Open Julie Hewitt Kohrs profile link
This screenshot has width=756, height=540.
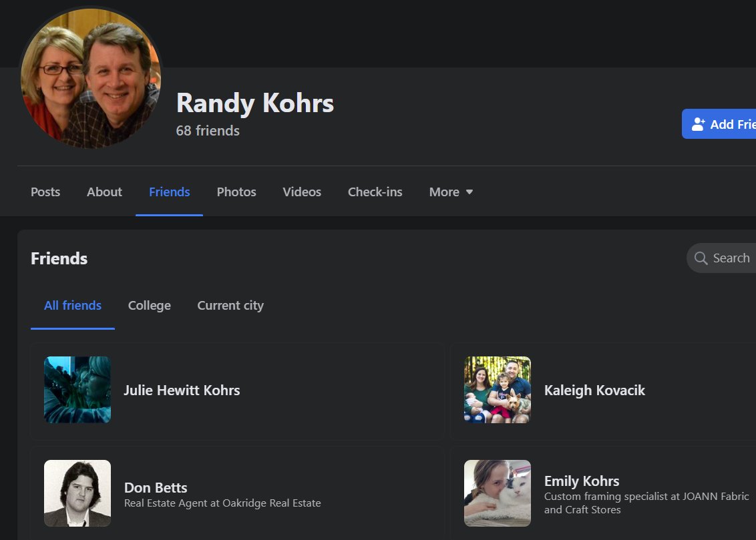coord(182,390)
